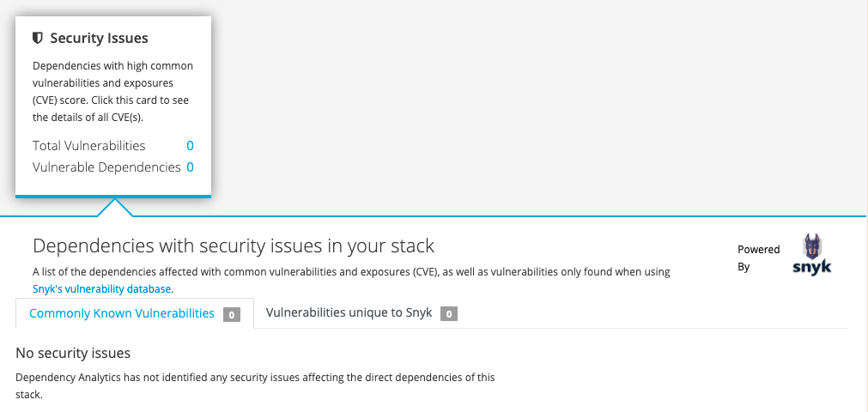This screenshot has height=412, width=868.
Task: Click the count badge on Commonly Known Vulnerabilities
Action: click(x=232, y=314)
